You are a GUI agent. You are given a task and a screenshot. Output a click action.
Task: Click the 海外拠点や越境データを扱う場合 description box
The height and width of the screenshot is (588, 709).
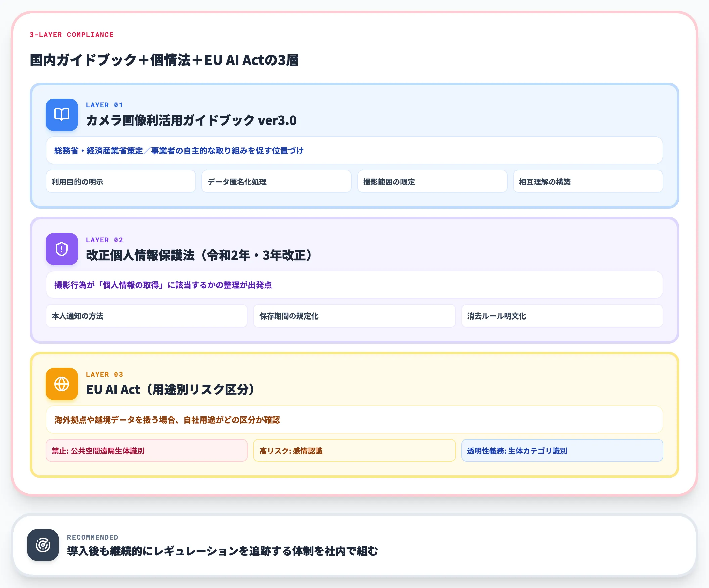point(354,420)
